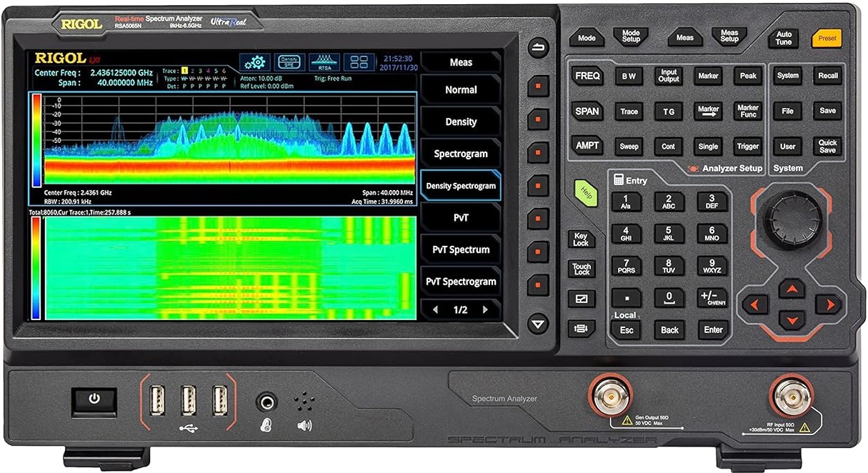Toggle the Auto Tune key
The image size is (868, 473).
pyautogui.click(x=784, y=38)
